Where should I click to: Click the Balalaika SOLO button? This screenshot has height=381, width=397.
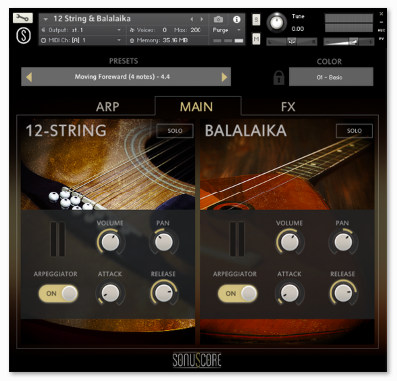pyautogui.click(x=354, y=131)
